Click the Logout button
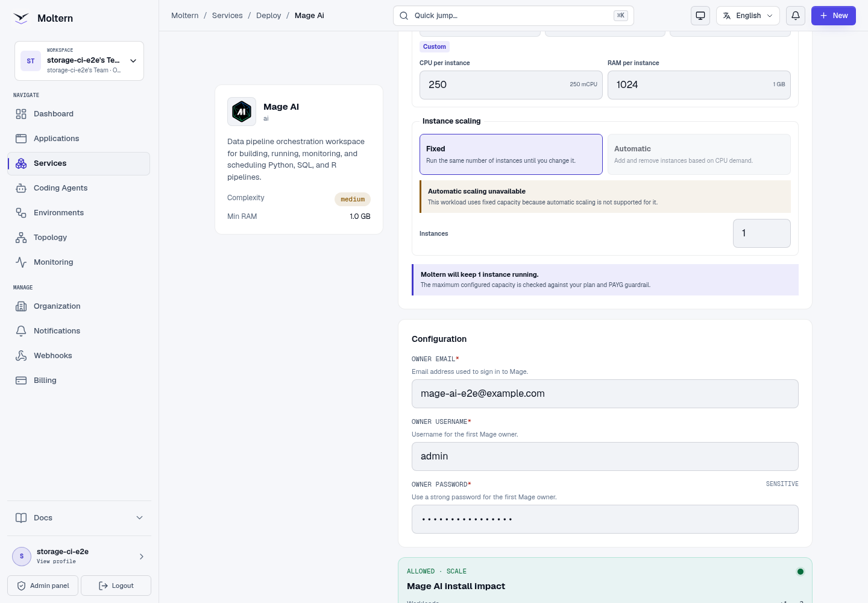 [x=116, y=586]
